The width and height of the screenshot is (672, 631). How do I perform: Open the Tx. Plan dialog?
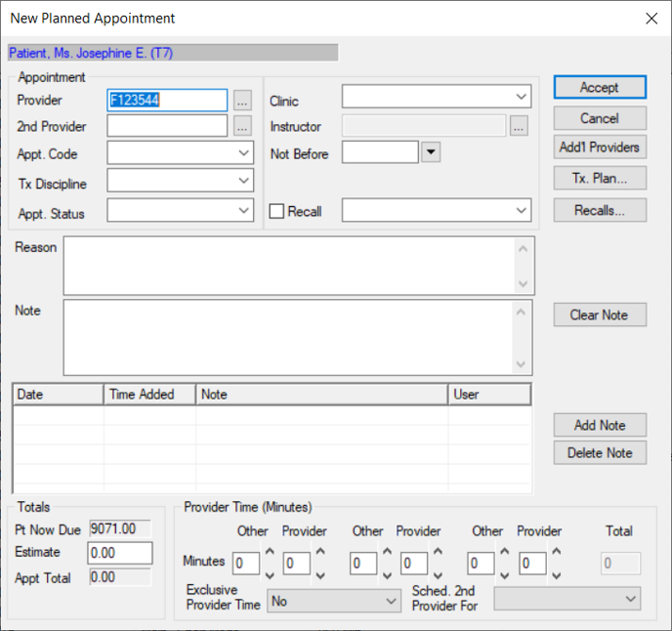tap(600, 178)
